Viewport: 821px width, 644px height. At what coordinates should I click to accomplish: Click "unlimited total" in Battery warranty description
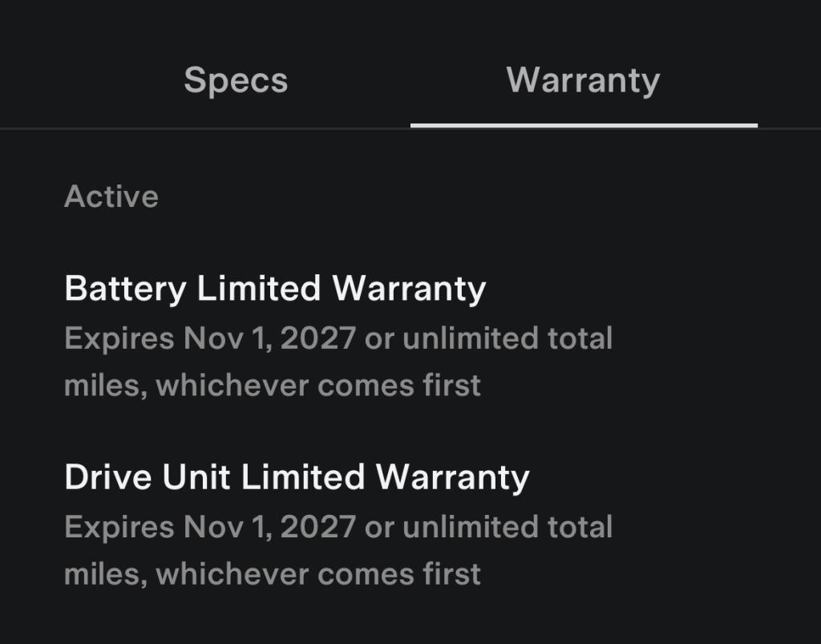[508, 338]
